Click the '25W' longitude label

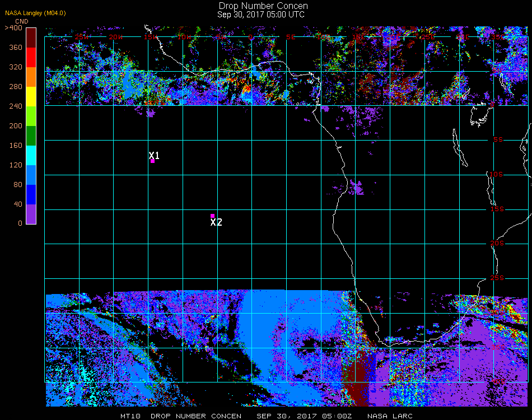(82, 37)
